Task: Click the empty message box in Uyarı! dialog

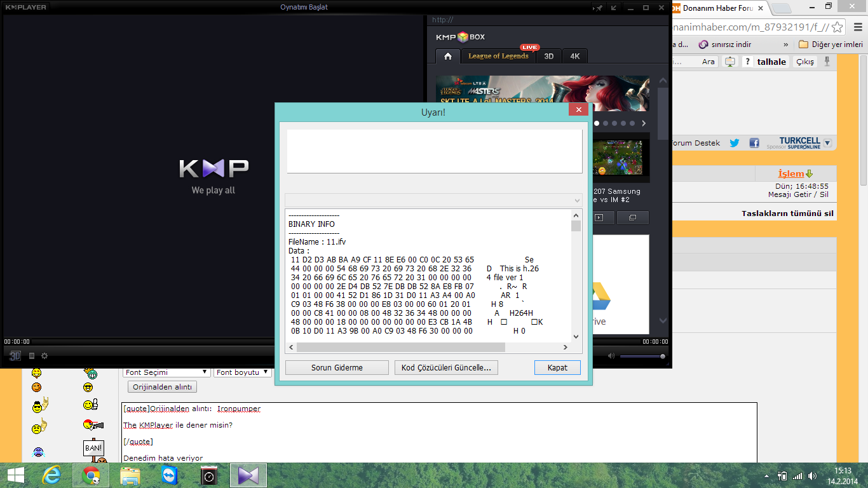Action: point(434,151)
